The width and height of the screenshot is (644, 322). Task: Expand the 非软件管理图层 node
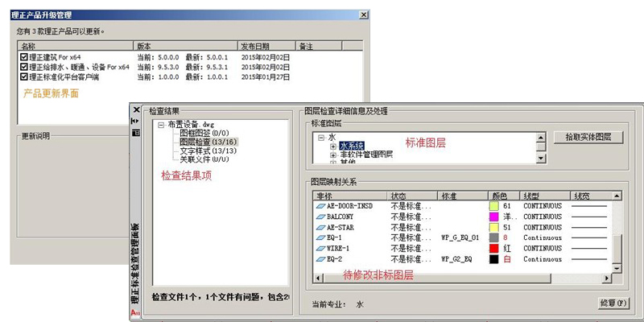pos(332,155)
